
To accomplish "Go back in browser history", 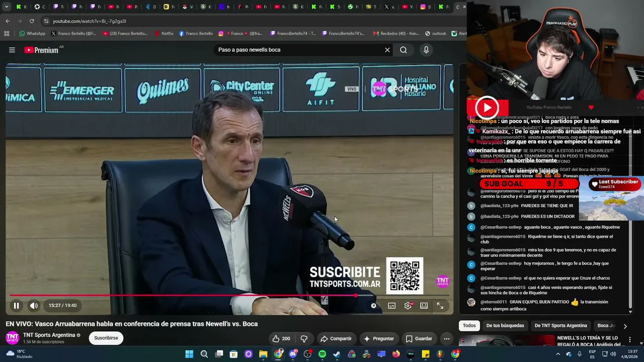I will coord(8,21).
